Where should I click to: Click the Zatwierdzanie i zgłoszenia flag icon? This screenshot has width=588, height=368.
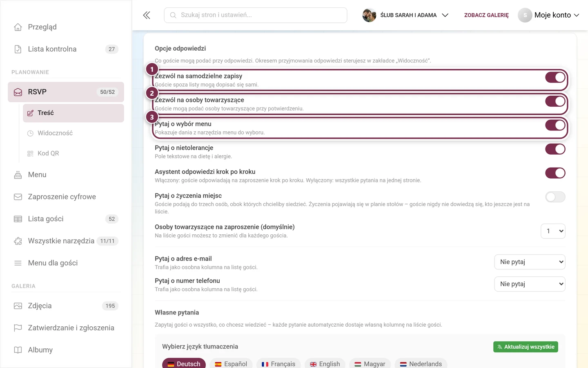(18, 328)
